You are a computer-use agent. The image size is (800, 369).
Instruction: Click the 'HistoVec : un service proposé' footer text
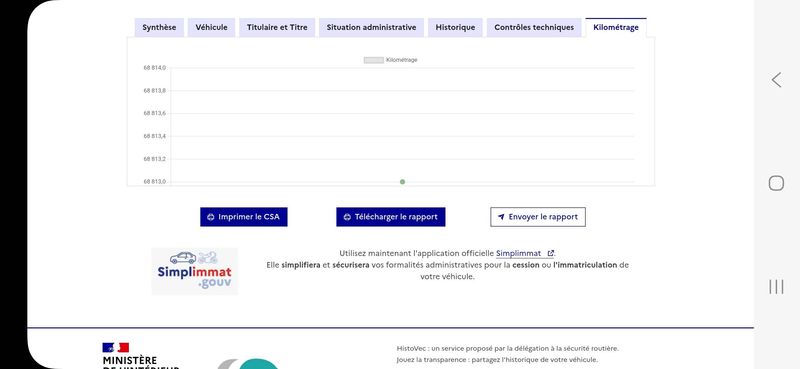click(507, 349)
